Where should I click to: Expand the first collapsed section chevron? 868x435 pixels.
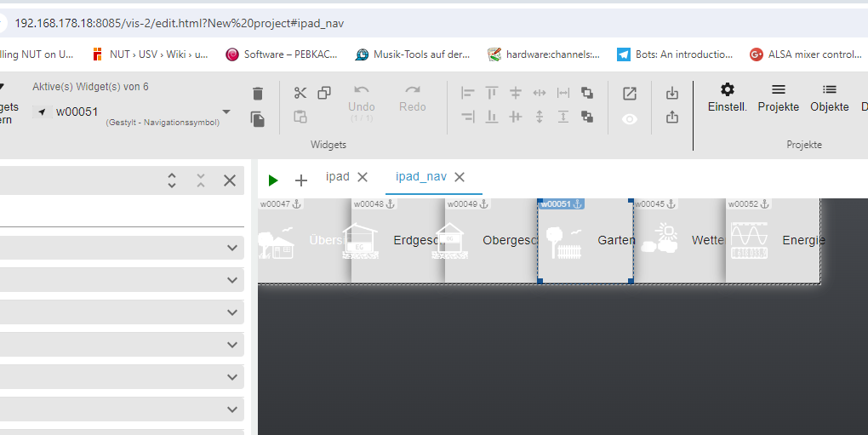232,248
